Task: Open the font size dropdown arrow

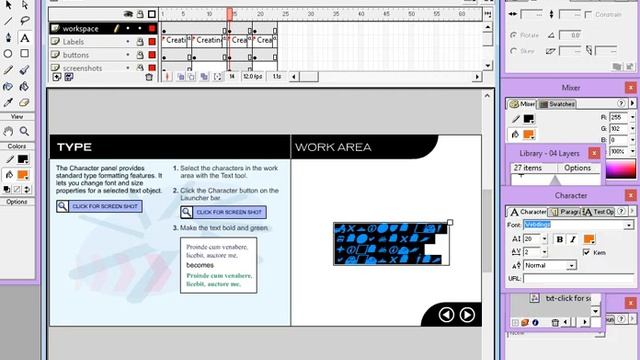Action: pos(544,239)
